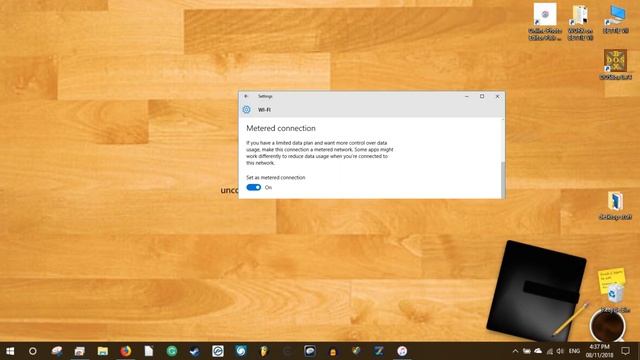
Task: Open the Action Center notifications icon
Action: click(625, 351)
